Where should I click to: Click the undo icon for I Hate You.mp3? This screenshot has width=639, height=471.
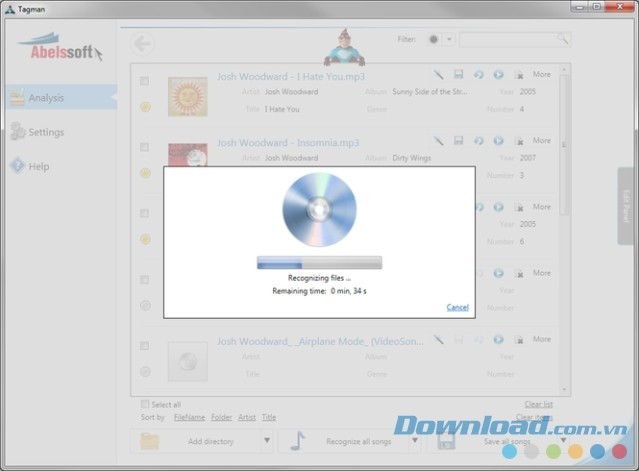478,74
